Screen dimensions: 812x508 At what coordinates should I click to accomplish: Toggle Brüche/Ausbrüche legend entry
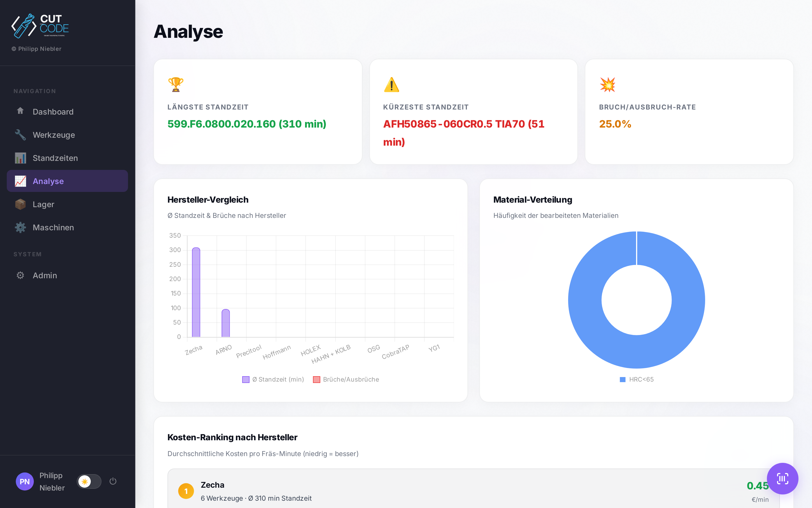pos(346,379)
